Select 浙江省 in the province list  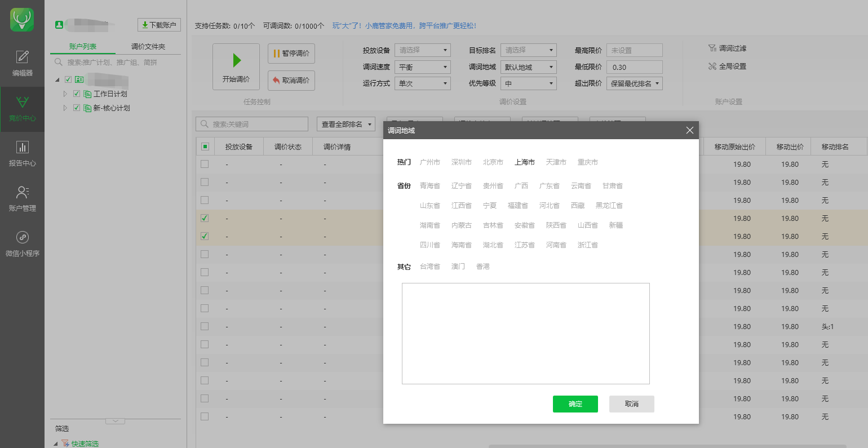(588, 245)
